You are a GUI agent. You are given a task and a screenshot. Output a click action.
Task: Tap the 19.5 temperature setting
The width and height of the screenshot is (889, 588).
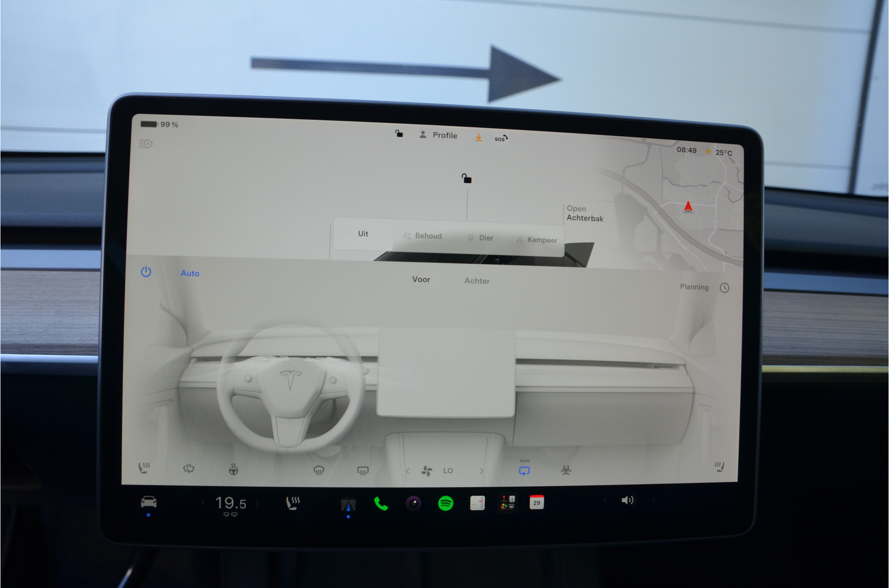point(230,503)
